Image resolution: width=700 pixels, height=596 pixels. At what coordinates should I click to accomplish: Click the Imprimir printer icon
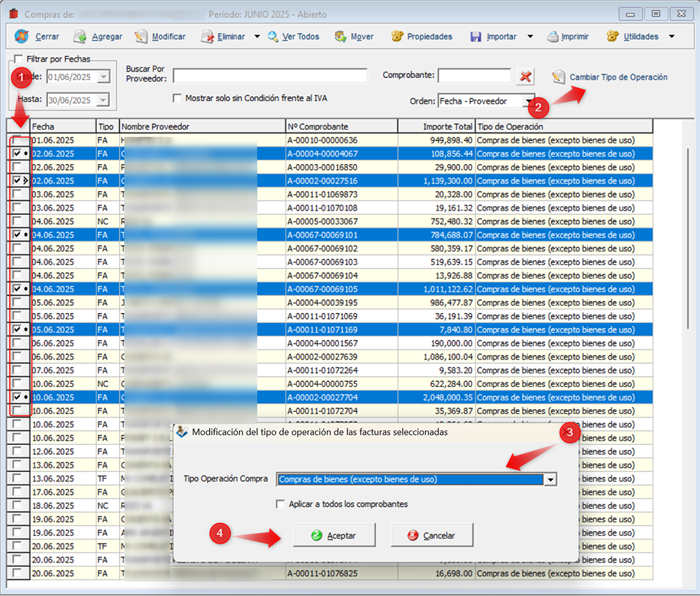point(552,37)
